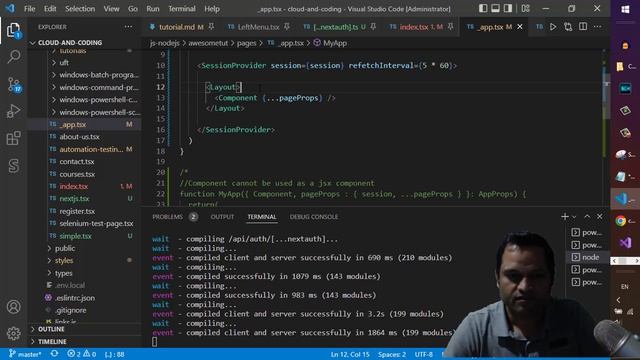The height and width of the screenshot is (360, 640).
Task: Open the new terminal launch profile dropdown
Action: tap(574, 217)
